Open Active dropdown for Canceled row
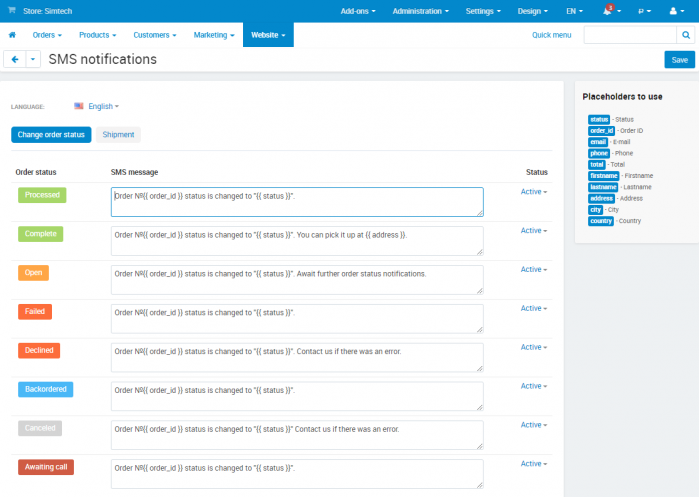Screen dimensions: 700x497 (533, 425)
